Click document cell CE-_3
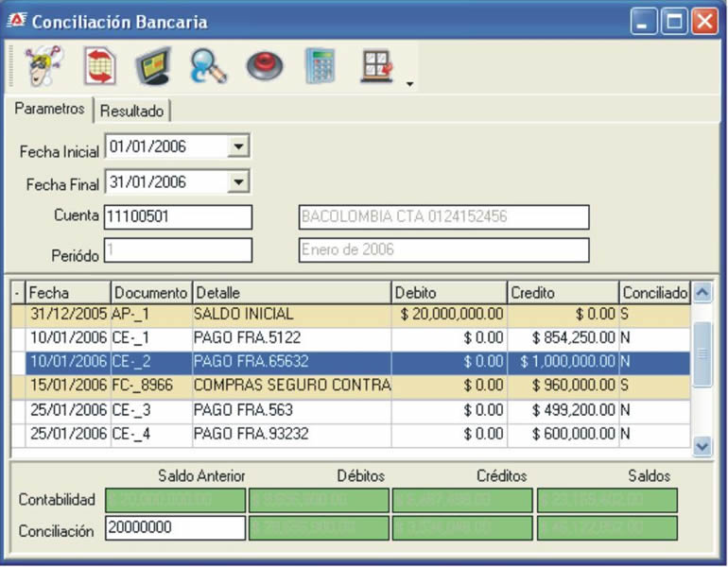Viewport: 728px width, 567px height. [x=151, y=410]
